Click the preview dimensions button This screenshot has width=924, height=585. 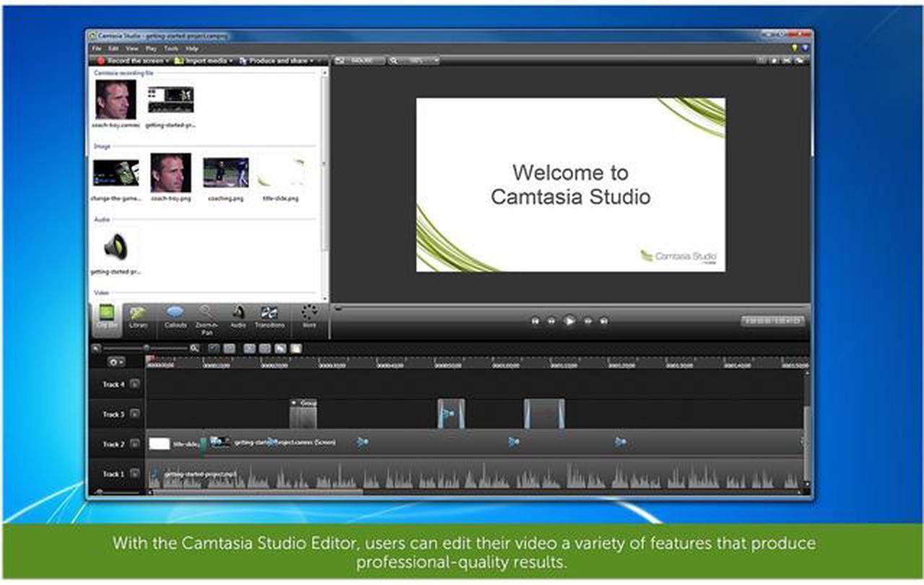pos(360,61)
